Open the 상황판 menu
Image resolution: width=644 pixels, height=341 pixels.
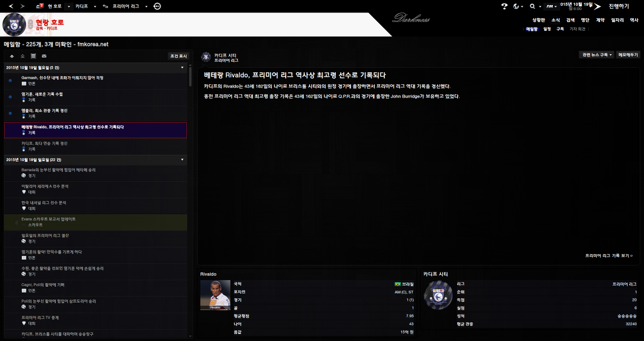point(538,20)
